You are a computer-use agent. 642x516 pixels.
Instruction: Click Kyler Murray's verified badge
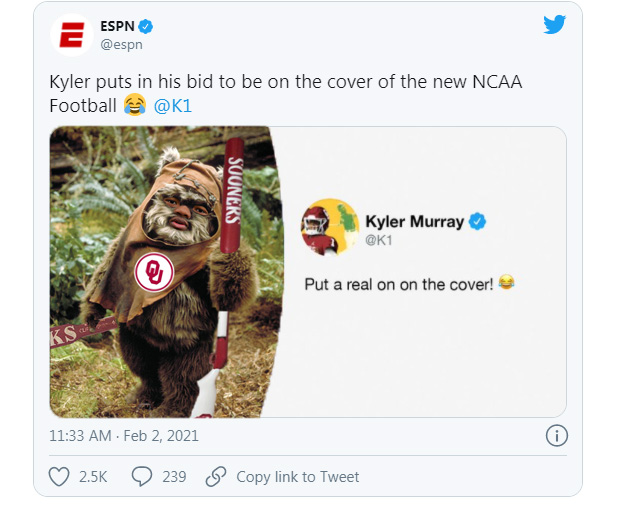click(x=479, y=221)
